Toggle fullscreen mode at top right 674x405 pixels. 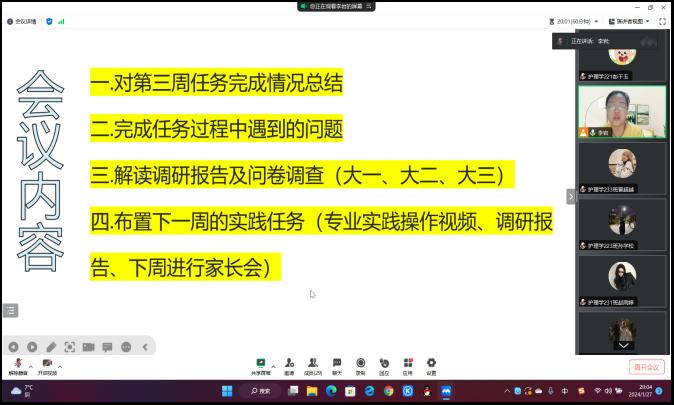tap(664, 21)
